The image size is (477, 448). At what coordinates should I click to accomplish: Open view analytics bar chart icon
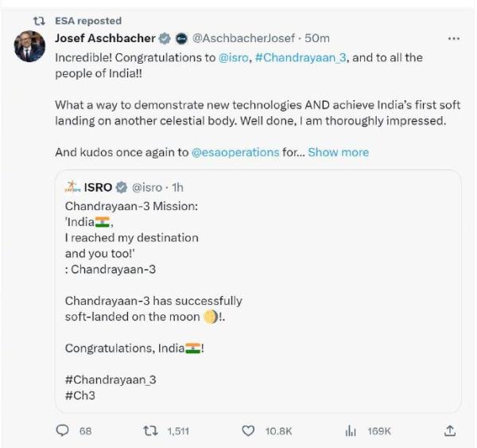350,430
